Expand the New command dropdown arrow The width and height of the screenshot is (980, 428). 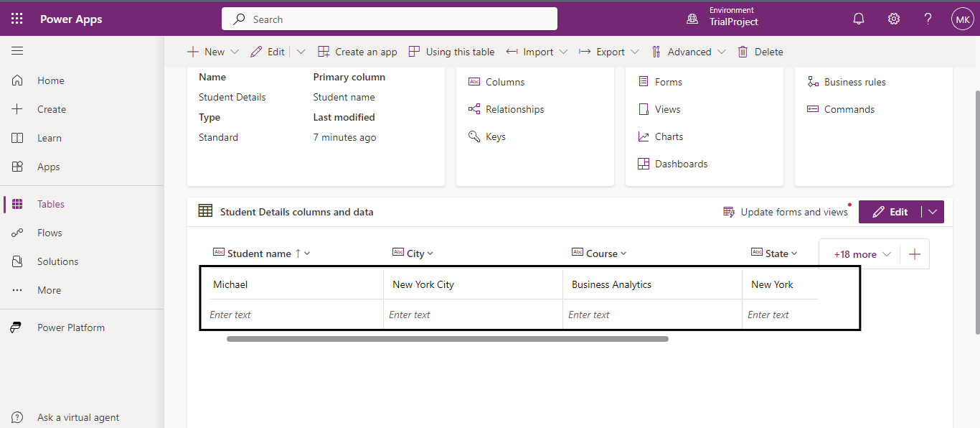(x=235, y=52)
